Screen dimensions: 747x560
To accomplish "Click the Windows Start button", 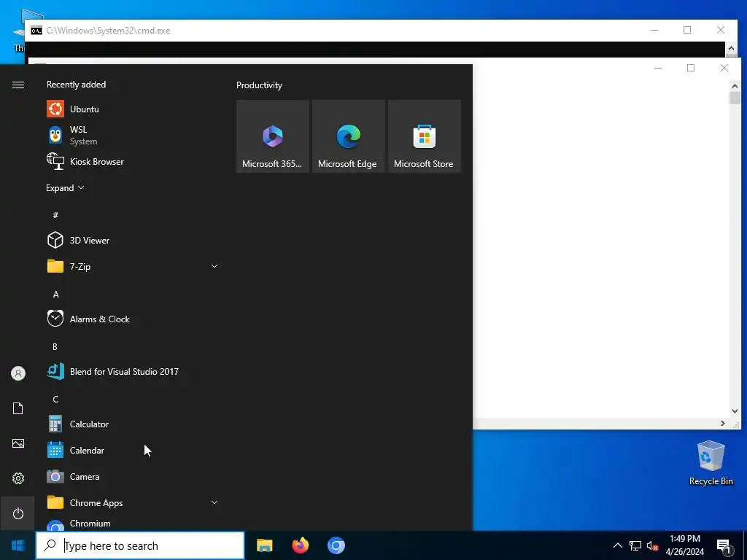I will (18, 545).
